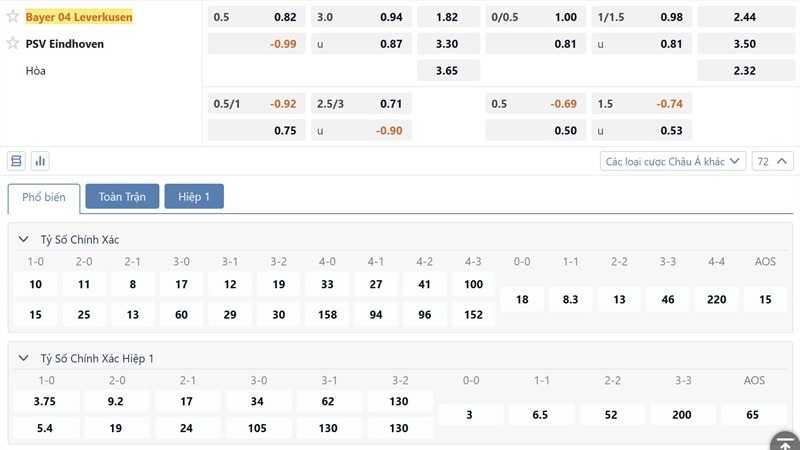Pick handicap odds -0.99 for PSV
This screenshot has width=800, height=450.
(x=257, y=44)
